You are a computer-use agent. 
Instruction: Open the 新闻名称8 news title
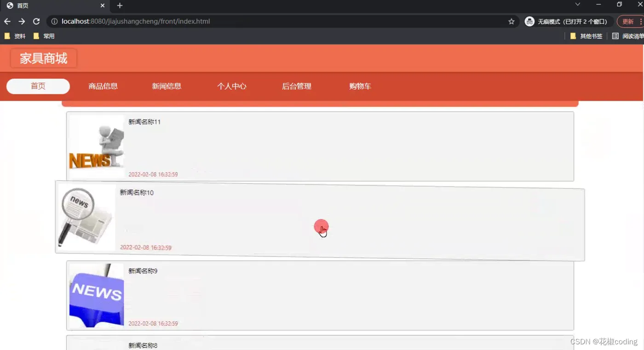143,345
